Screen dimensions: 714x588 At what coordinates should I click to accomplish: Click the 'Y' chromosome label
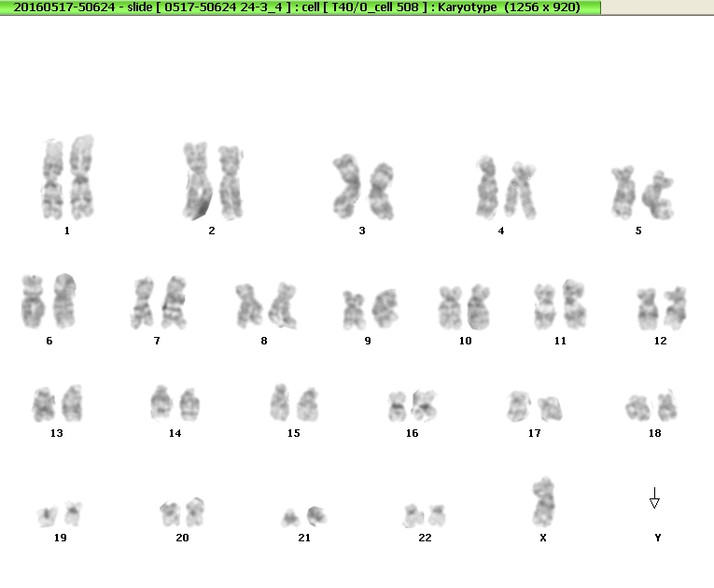click(658, 538)
